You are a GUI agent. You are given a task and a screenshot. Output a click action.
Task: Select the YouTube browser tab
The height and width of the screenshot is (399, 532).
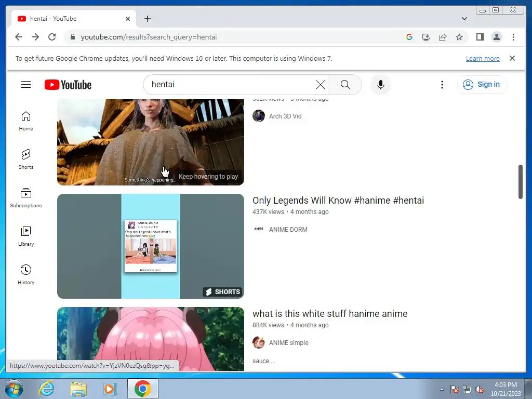pyautogui.click(x=73, y=19)
